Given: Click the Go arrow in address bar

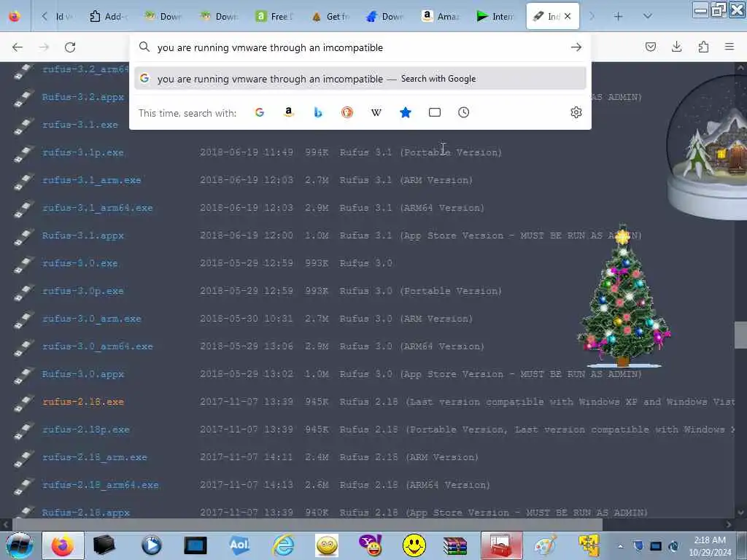Looking at the screenshot, I should click(576, 47).
